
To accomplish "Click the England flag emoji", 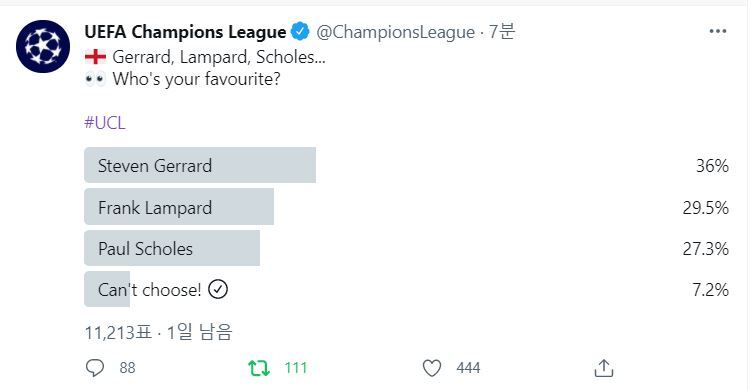I will (x=95, y=57).
